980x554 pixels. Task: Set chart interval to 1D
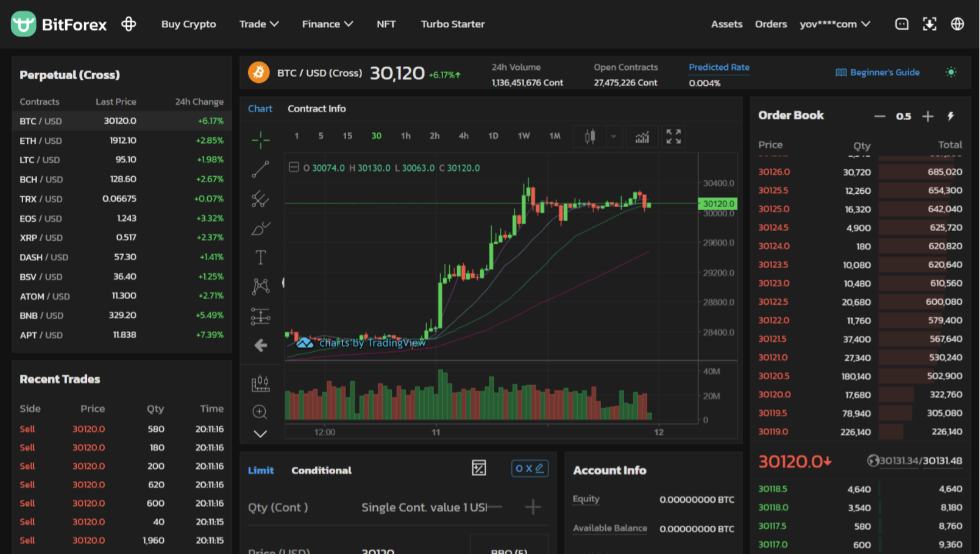pos(493,136)
